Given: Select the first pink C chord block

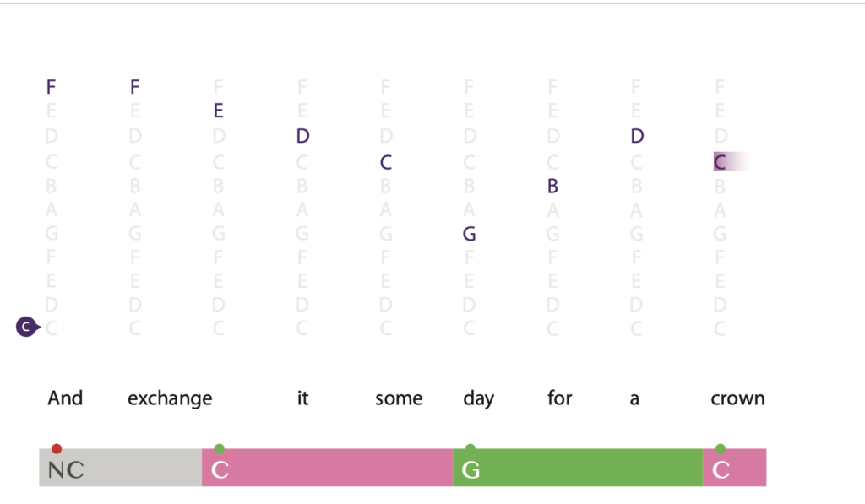Looking at the screenshot, I should 327,468.
